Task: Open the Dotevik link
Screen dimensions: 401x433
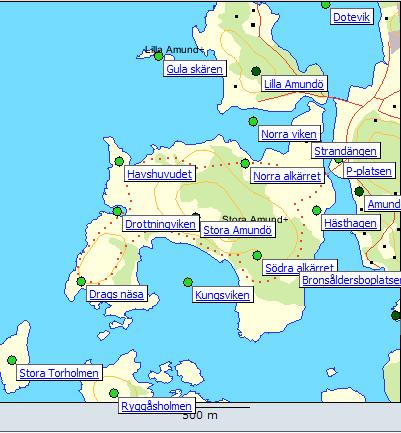Action: pos(351,17)
